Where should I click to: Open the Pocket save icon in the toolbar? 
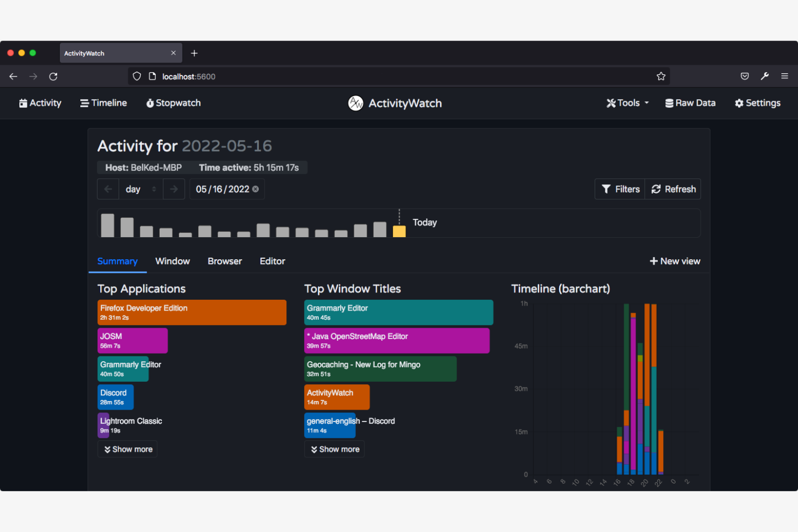(x=745, y=77)
